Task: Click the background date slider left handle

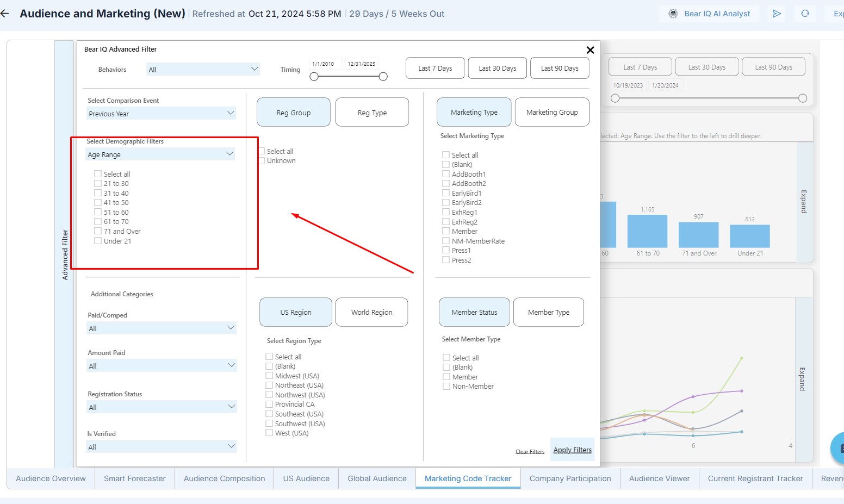Action: (615, 98)
